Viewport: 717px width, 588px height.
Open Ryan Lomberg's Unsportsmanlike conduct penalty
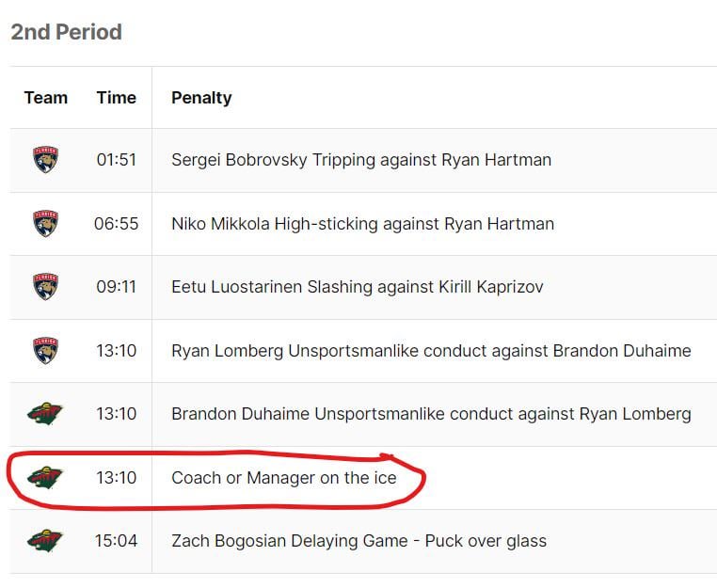tap(431, 351)
